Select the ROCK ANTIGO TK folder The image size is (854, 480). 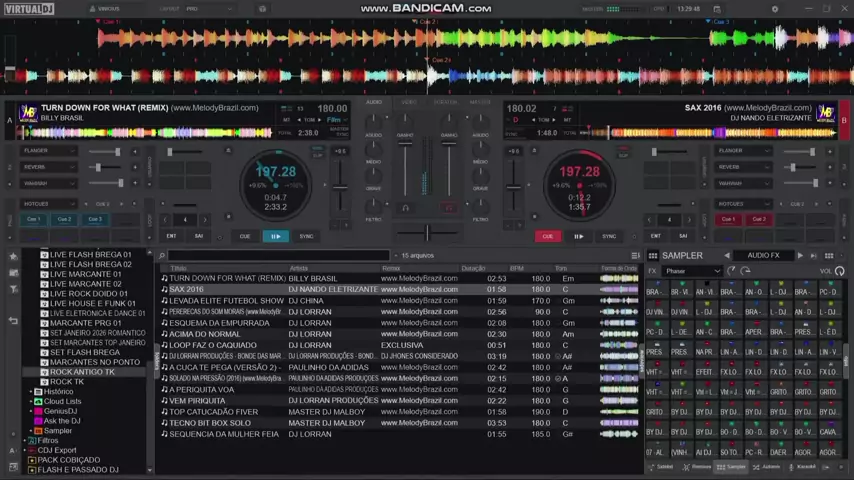pyautogui.click(x=82, y=372)
